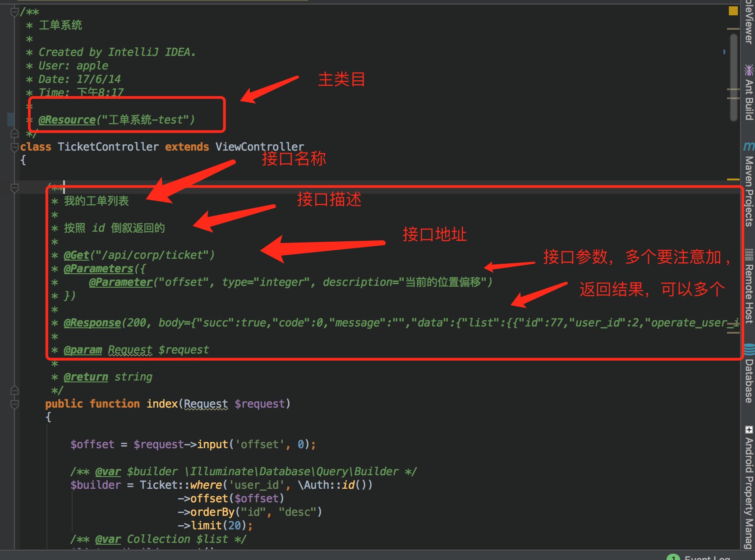This screenshot has width=755, height=560.
Task: Collapse the public function index fold
Action: [14, 404]
